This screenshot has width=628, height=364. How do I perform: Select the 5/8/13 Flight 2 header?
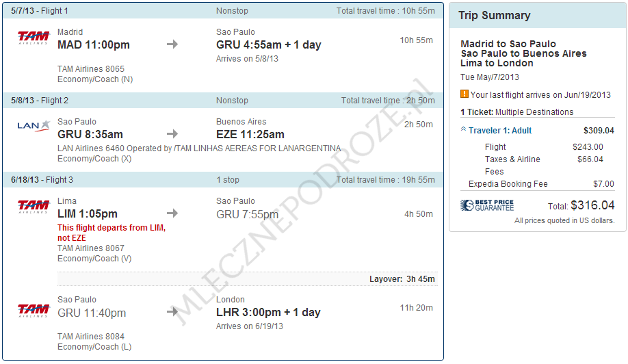(40, 101)
